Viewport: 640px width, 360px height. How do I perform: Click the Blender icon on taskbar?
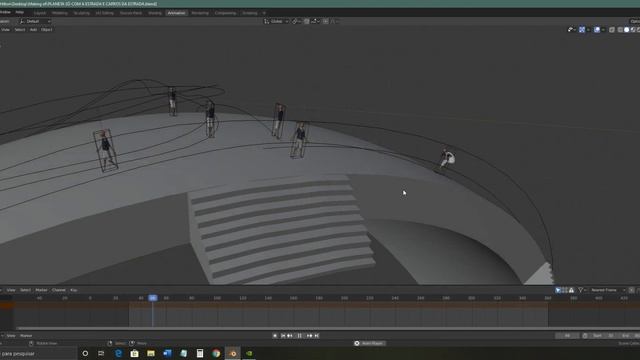233,353
